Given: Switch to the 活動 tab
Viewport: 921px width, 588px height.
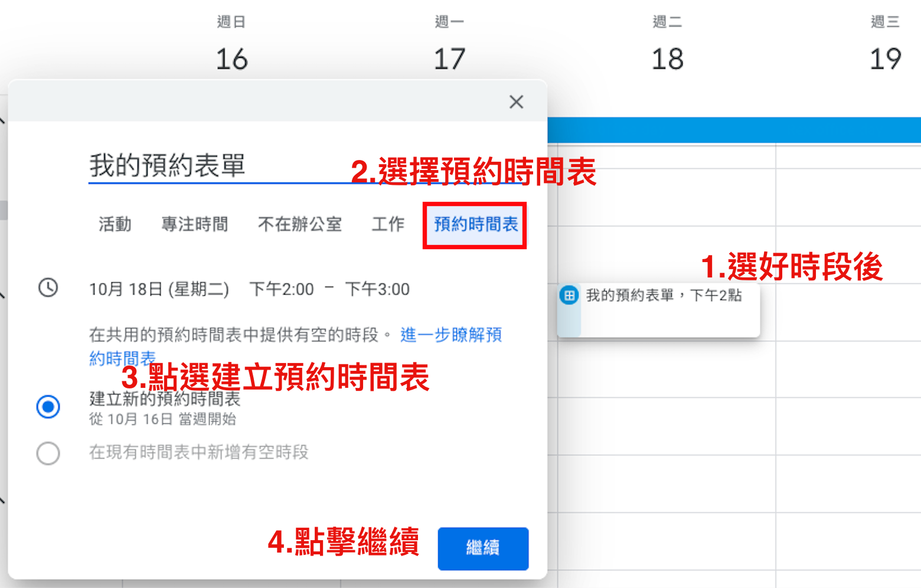Looking at the screenshot, I should pos(115,224).
